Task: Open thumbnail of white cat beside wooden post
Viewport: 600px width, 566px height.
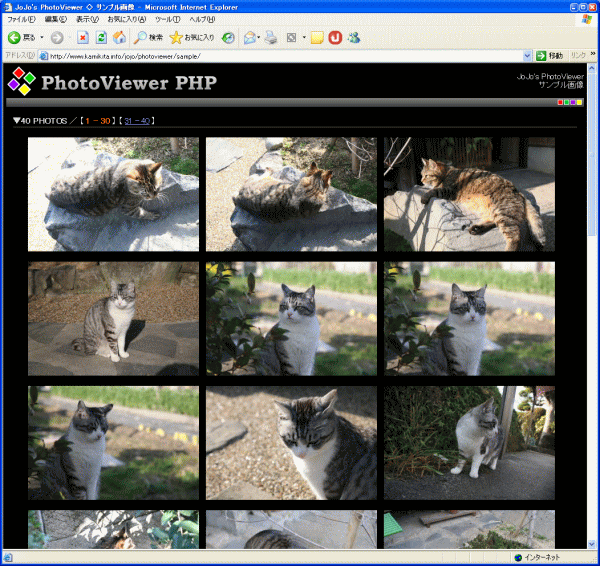Action: tap(469, 443)
